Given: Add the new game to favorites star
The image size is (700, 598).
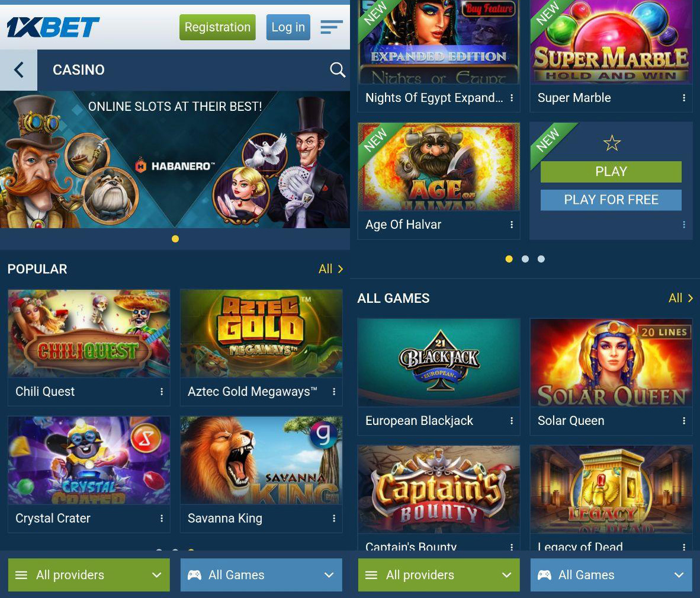Looking at the screenshot, I should (612, 143).
